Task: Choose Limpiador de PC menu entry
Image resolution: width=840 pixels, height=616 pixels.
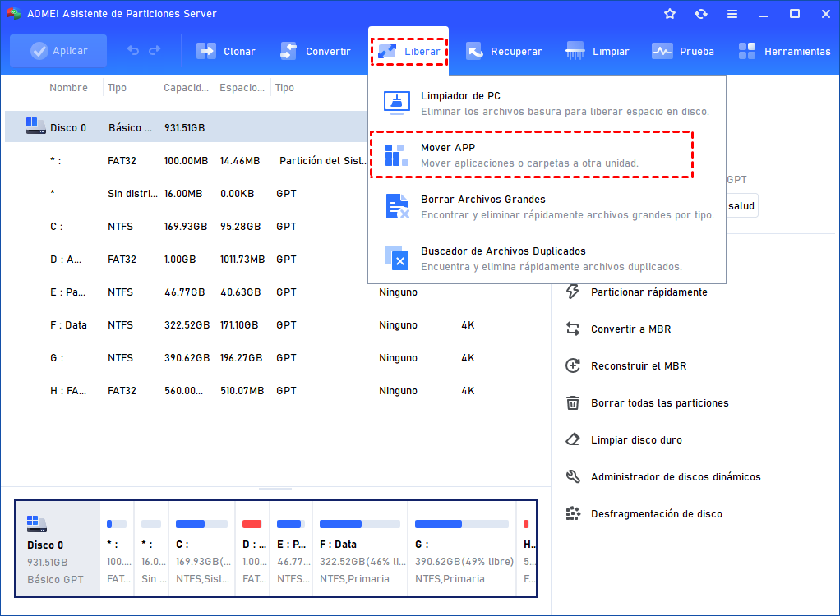Action: click(x=547, y=103)
